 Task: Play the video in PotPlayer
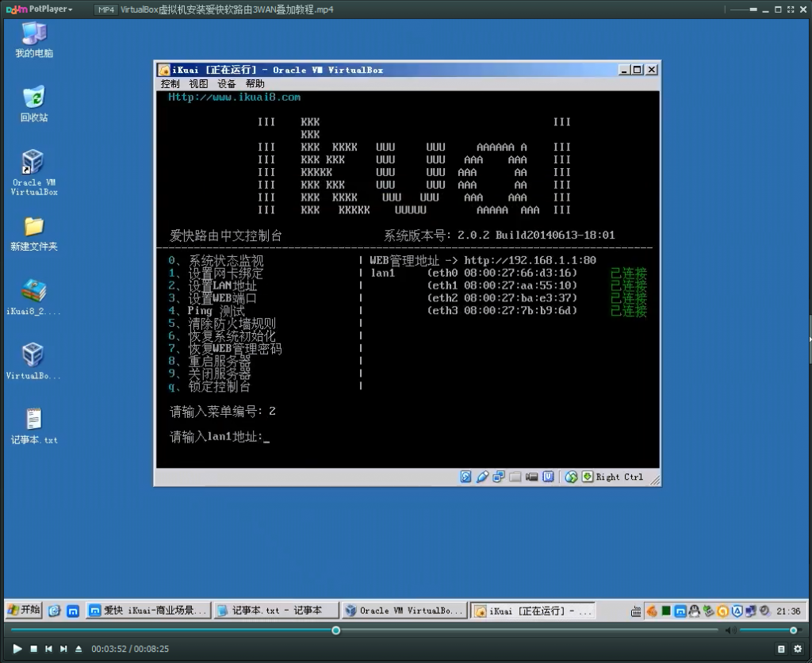click(x=17, y=649)
